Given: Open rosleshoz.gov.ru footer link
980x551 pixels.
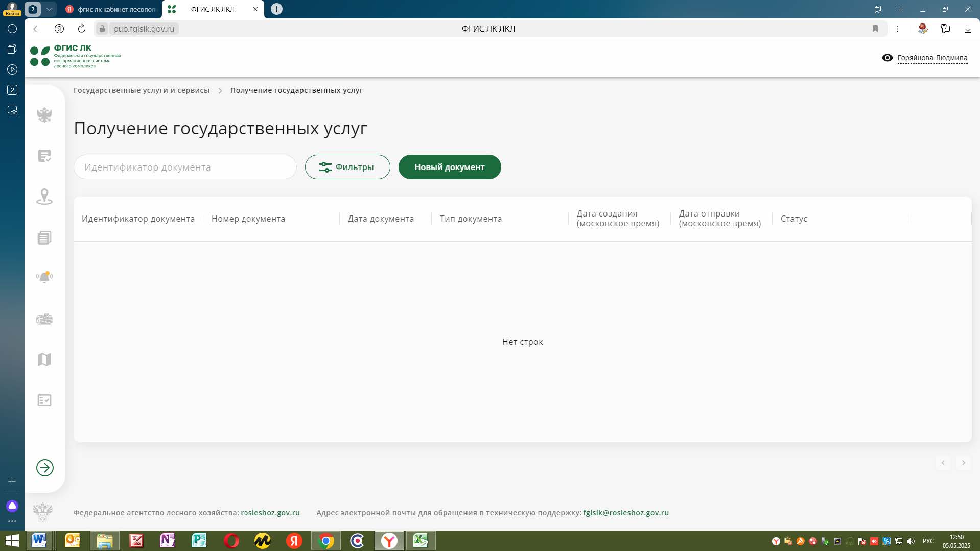Looking at the screenshot, I should click(270, 513).
